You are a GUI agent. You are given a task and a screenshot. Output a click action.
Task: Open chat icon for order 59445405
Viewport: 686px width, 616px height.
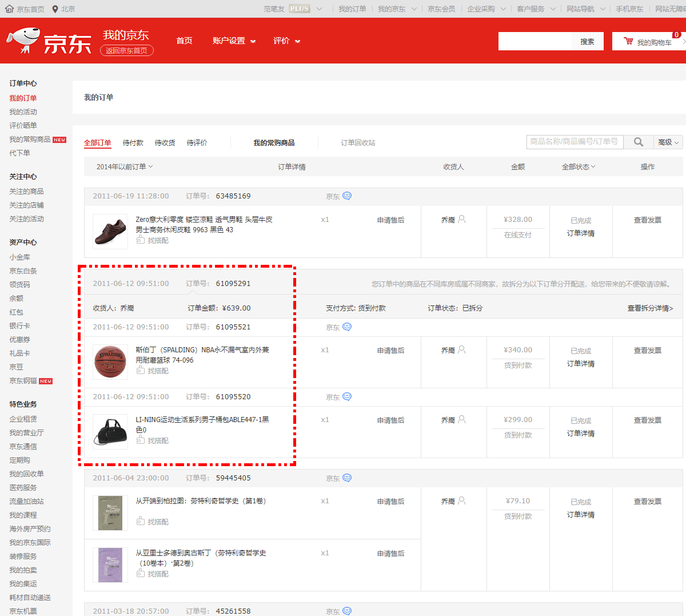(347, 478)
